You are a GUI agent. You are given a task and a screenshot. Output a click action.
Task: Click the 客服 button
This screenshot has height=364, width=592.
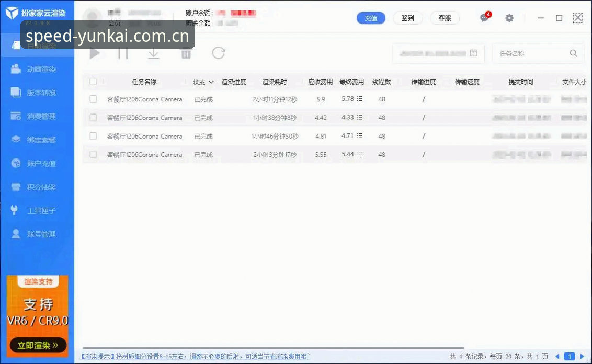click(445, 18)
